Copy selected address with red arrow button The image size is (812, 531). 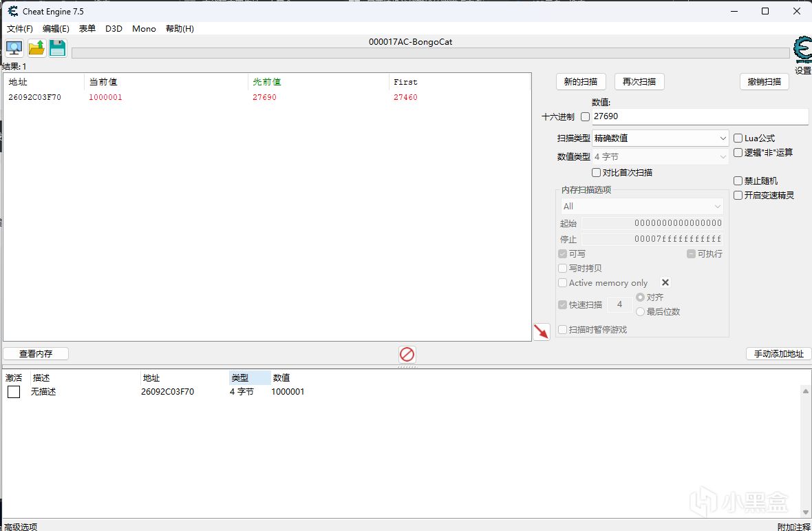click(541, 332)
